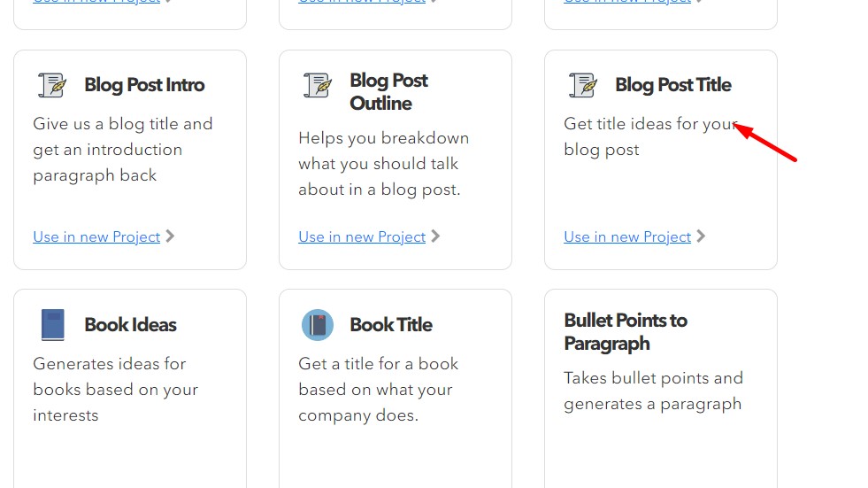The height and width of the screenshot is (488, 868).
Task: Open 'Use in new Project' under Blog Post Title
Action: (627, 236)
